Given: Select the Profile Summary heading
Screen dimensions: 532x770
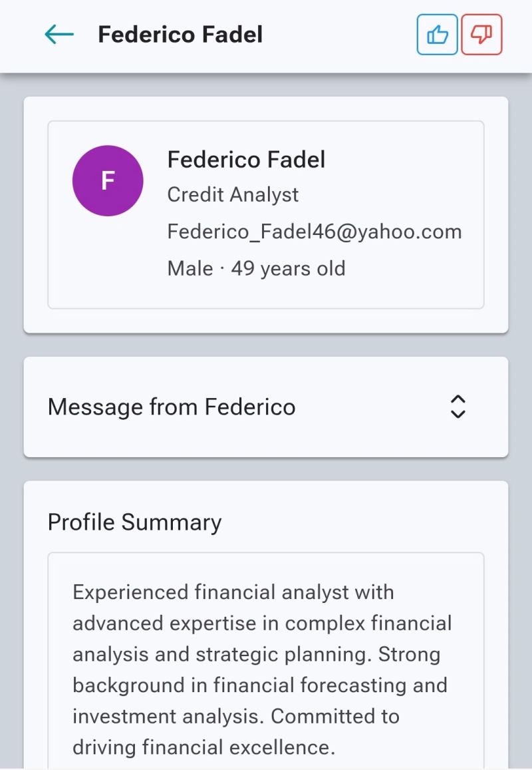Looking at the screenshot, I should coord(134,522).
